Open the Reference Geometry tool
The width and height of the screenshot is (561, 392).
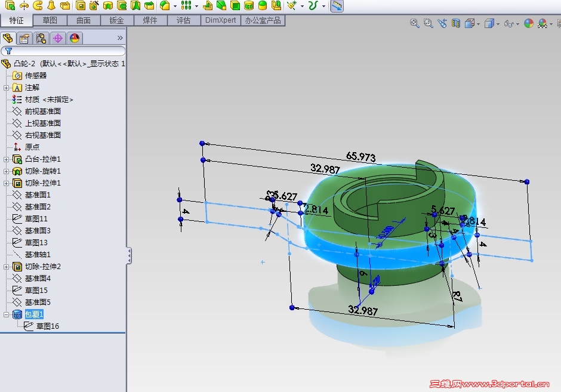292,5
